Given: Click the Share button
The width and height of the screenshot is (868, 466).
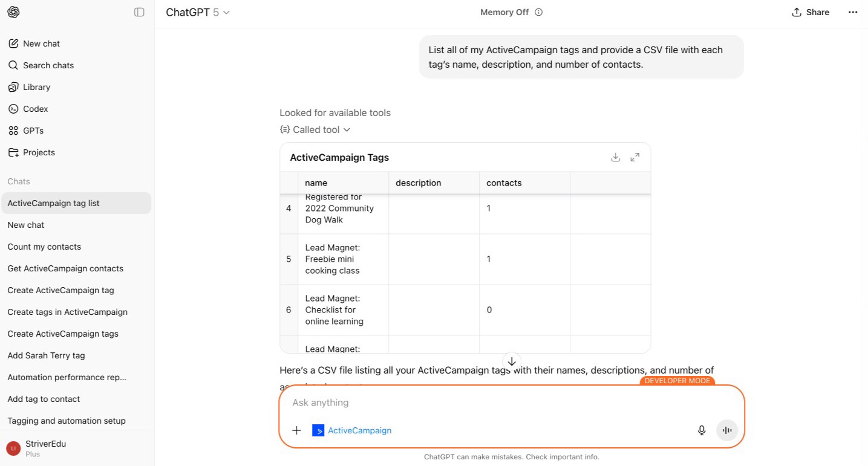Looking at the screenshot, I should (x=811, y=12).
